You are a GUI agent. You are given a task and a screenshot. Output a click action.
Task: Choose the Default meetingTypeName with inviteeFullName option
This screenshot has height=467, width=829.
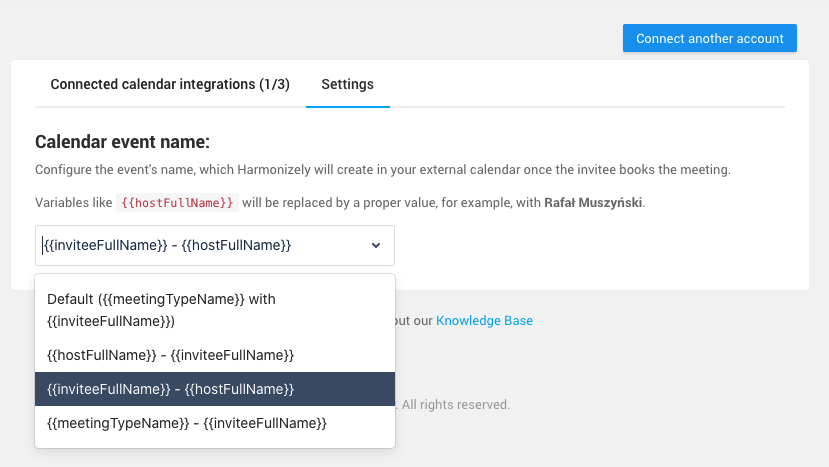[x=215, y=310]
